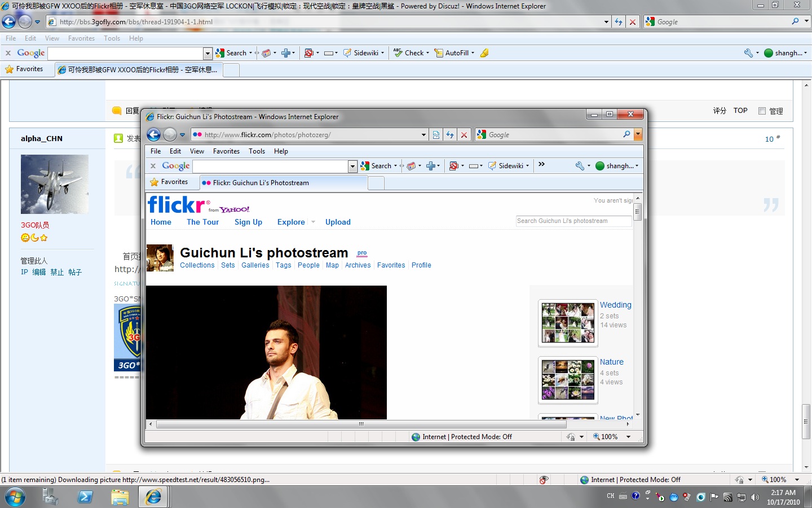
Task: Click the highlighter icon in forum window toolbar
Action: point(484,53)
